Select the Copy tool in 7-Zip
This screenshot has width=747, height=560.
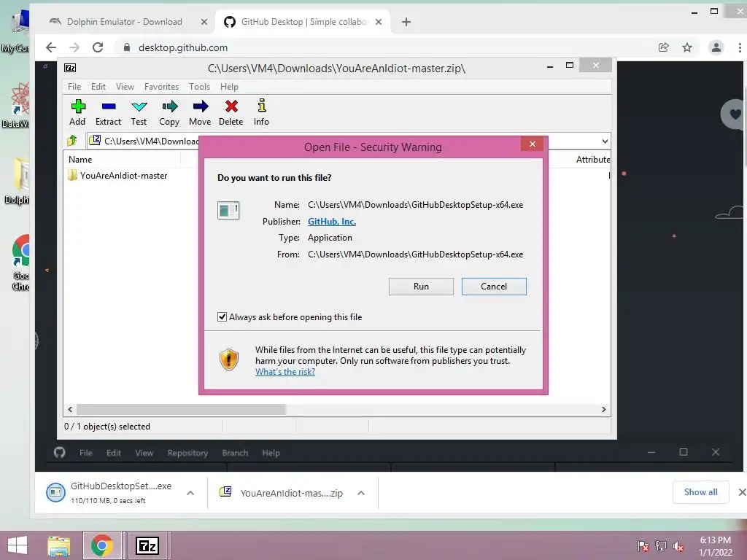[x=169, y=112]
